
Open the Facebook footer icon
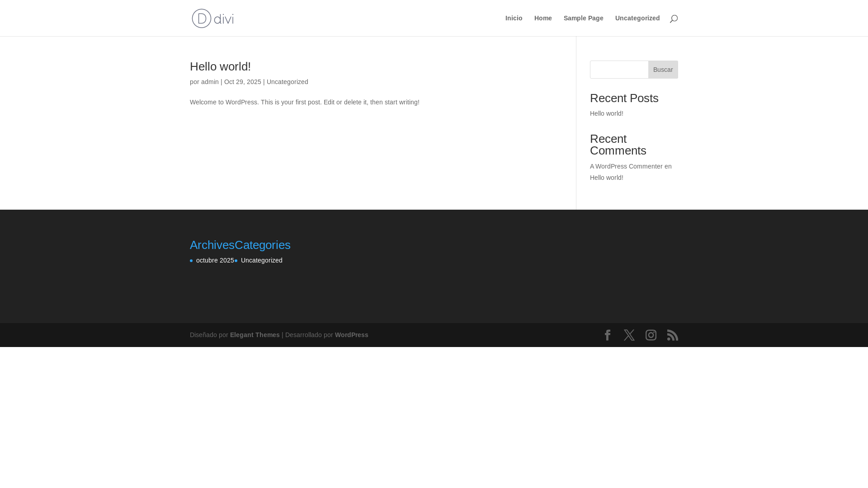pos(608,335)
